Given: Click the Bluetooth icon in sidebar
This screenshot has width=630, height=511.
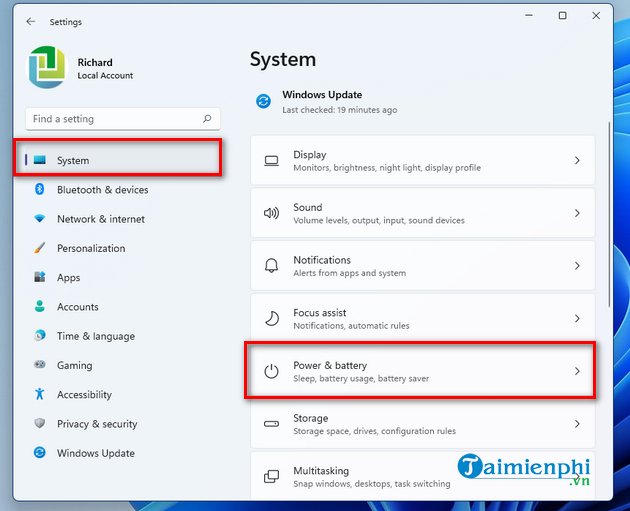Looking at the screenshot, I should coord(40,189).
